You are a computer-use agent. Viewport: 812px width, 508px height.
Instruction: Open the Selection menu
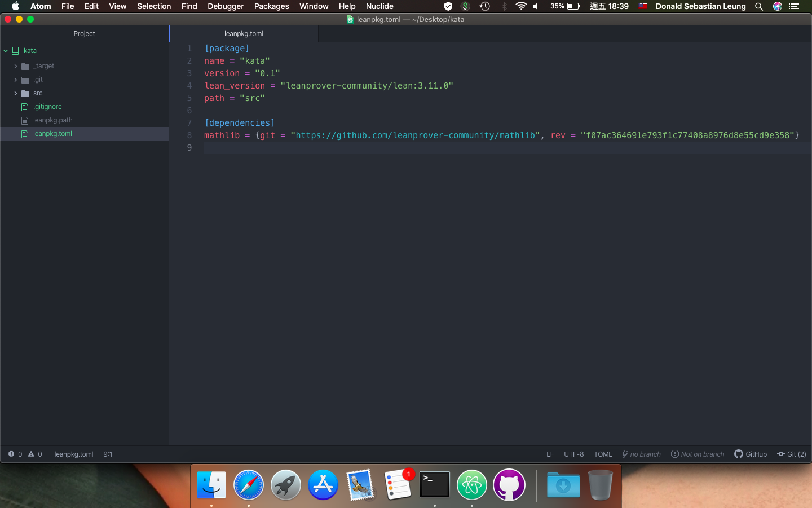click(154, 6)
